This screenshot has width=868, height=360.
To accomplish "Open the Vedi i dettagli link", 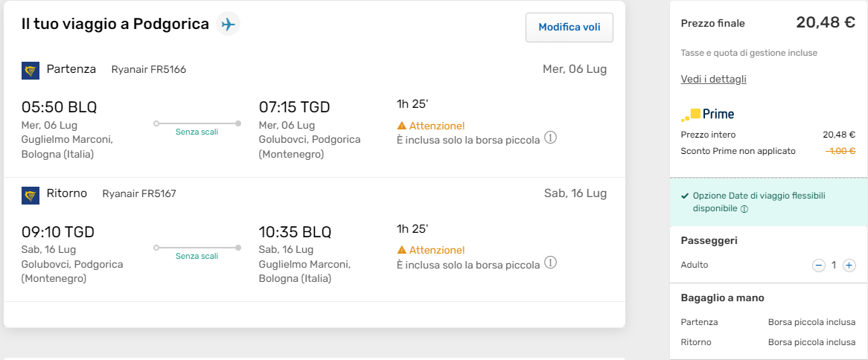I will pos(713,79).
